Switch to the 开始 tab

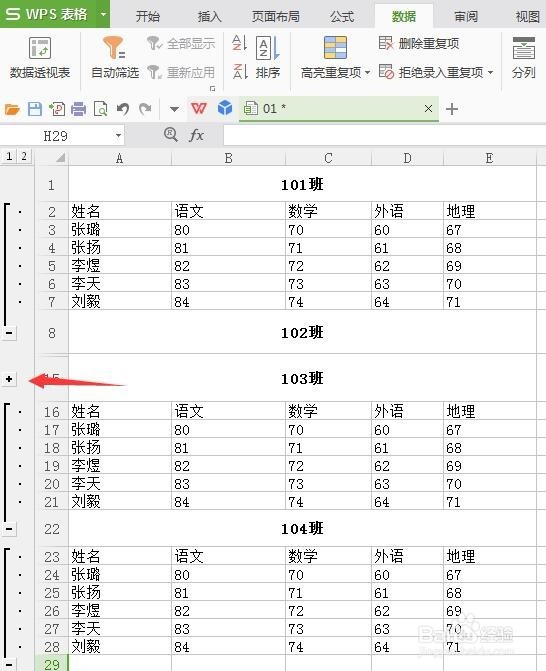click(x=148, y=17)
